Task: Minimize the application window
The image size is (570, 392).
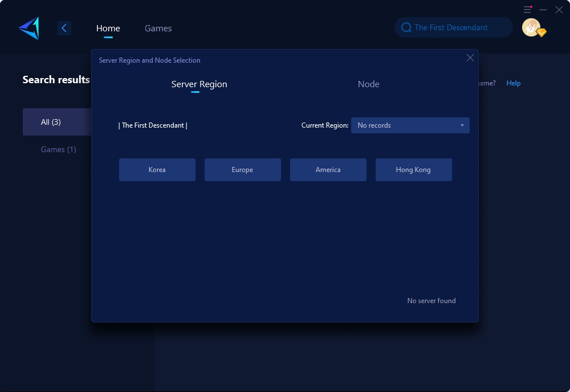Action: [x=543, y=10]
